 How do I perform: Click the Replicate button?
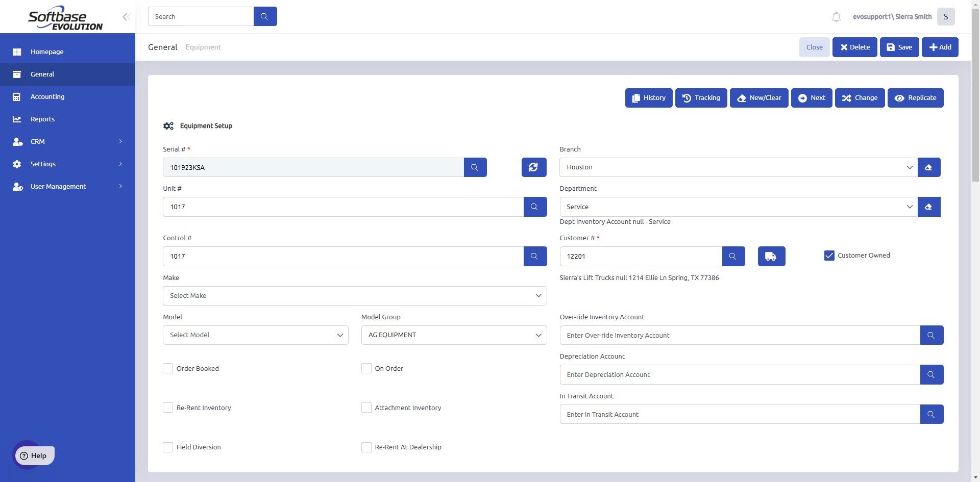point(915,98)
